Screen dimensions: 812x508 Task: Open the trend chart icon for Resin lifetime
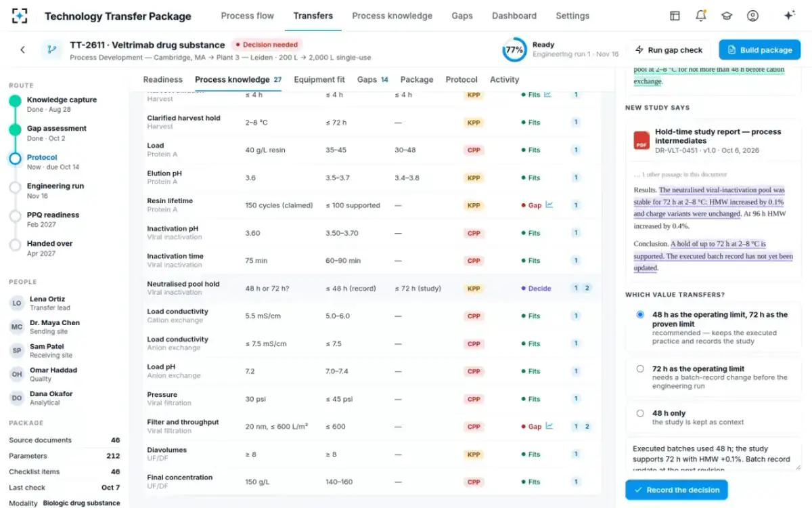(x=549, y=205)
